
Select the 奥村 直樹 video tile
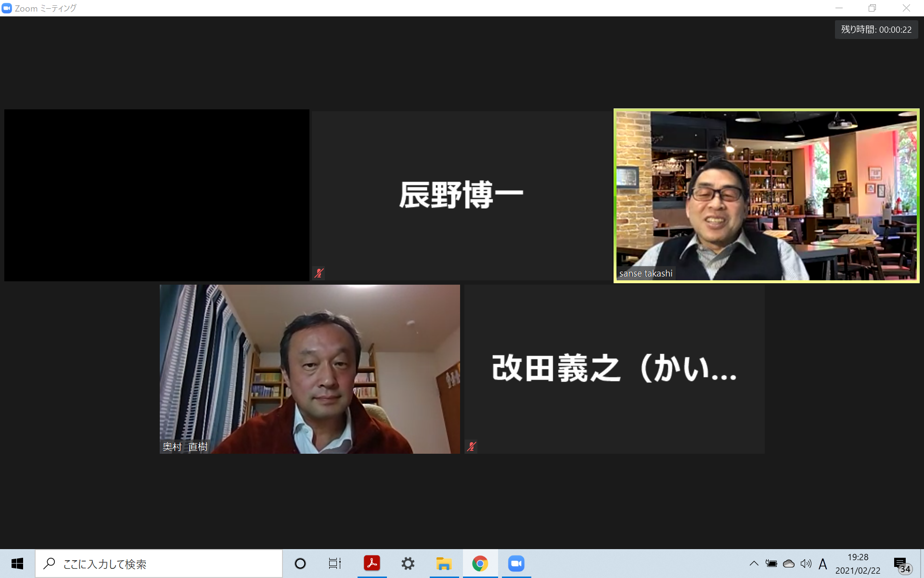(x=310, y=369)
